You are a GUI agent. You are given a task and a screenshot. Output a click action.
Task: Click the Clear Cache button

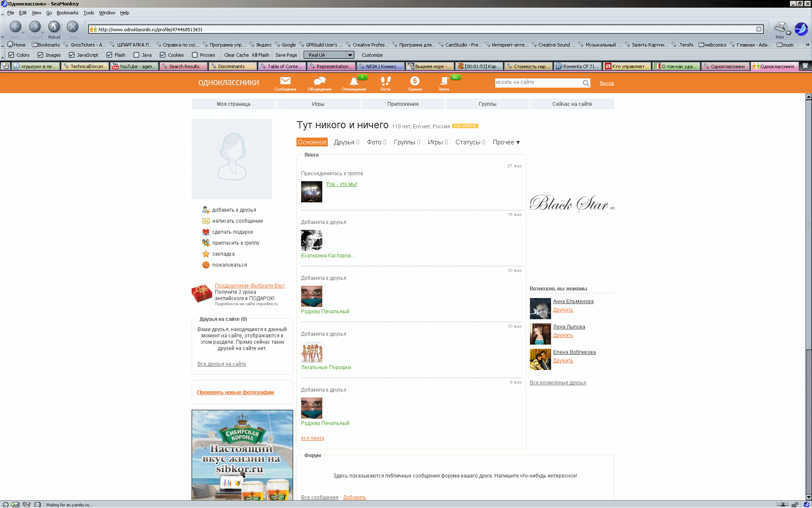236,55
